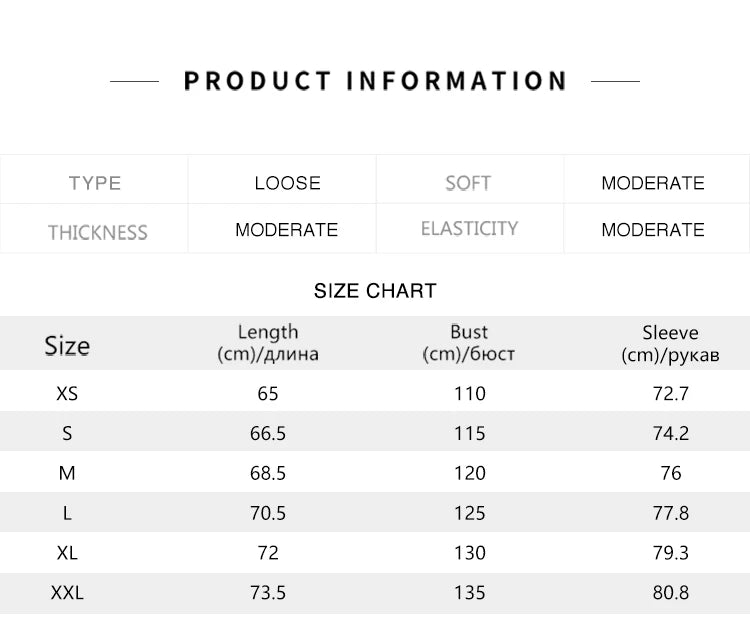Viewport: 750px width, 634px height.
Task: Click the Bust (cm) column header
Action: (469, 343)
